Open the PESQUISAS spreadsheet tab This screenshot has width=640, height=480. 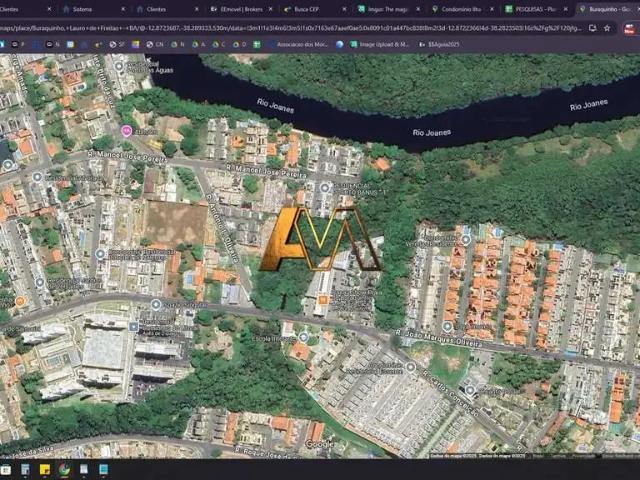pyautogui.click(x=535, y=9)
